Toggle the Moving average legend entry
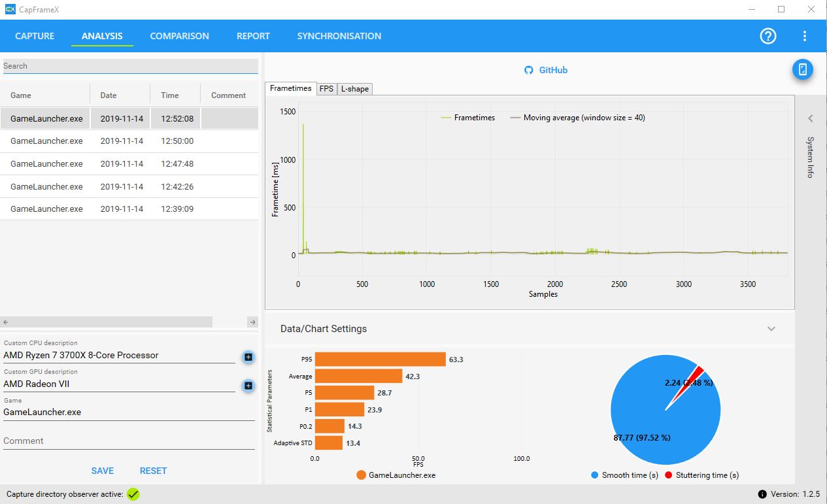The width and height of the screenshot is (827, 504). [578, 118]
